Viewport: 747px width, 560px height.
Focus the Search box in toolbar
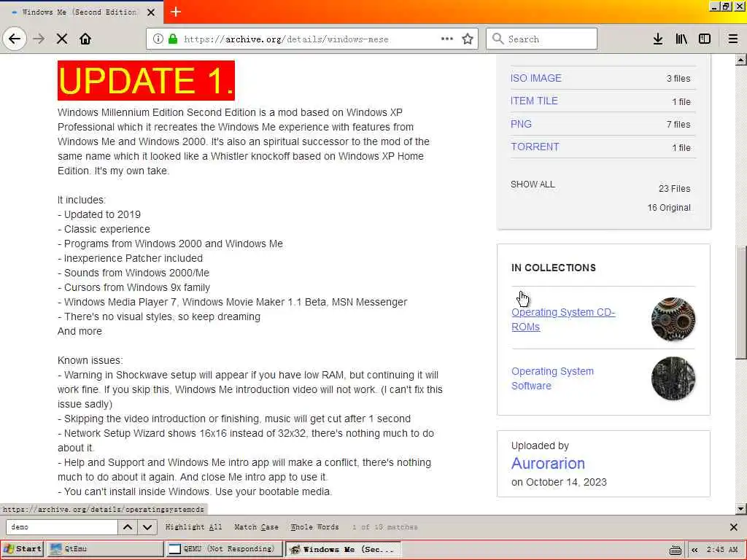(x=542, y=39)
